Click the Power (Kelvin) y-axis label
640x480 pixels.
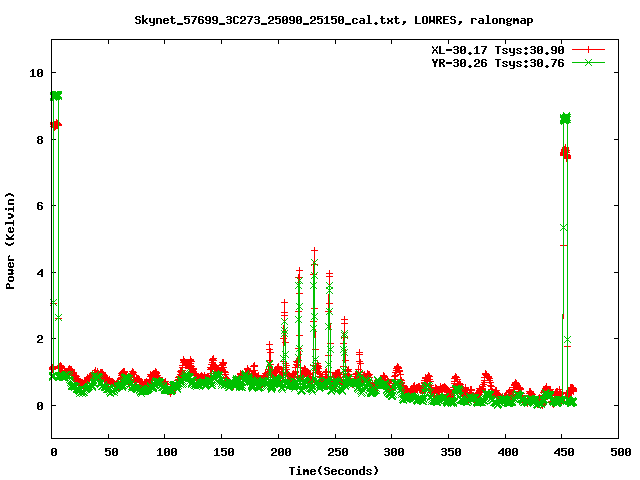[x=10, y=241]
